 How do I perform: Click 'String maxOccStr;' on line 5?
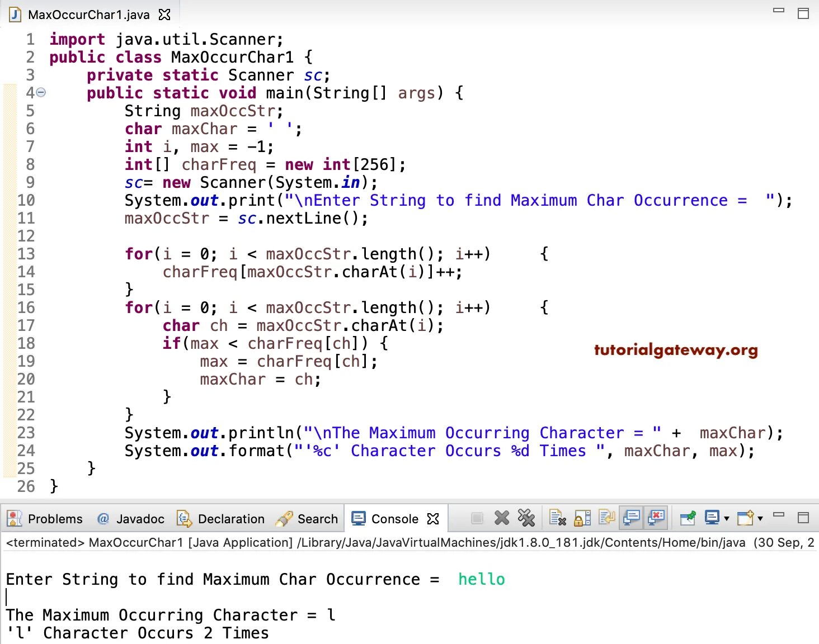point(204,111)
